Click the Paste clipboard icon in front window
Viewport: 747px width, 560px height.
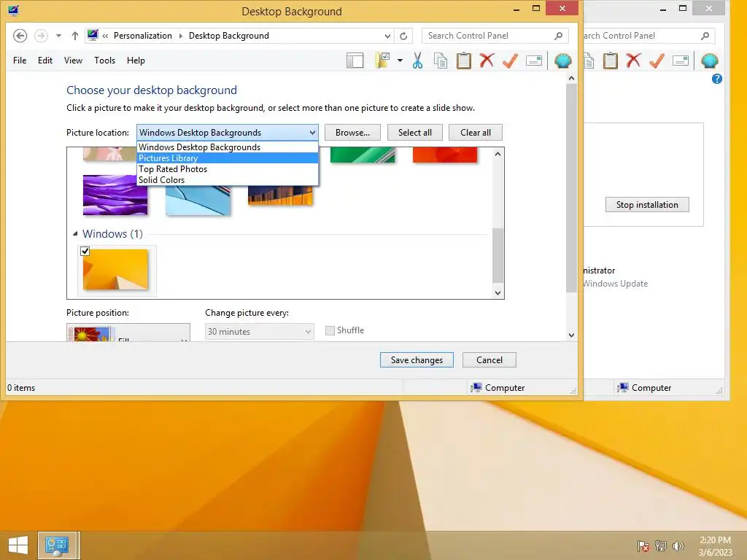click(x=463, y=61)
